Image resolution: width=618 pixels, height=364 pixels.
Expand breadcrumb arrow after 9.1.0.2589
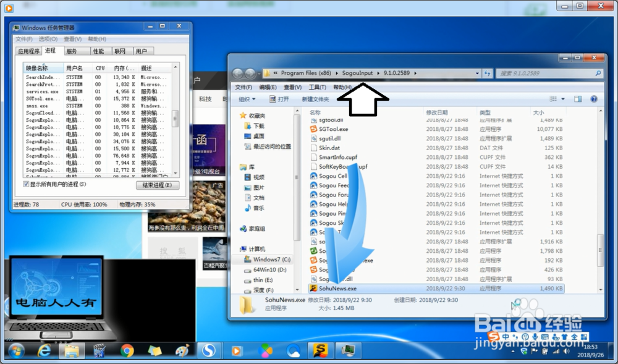click(x=415, y=74)
